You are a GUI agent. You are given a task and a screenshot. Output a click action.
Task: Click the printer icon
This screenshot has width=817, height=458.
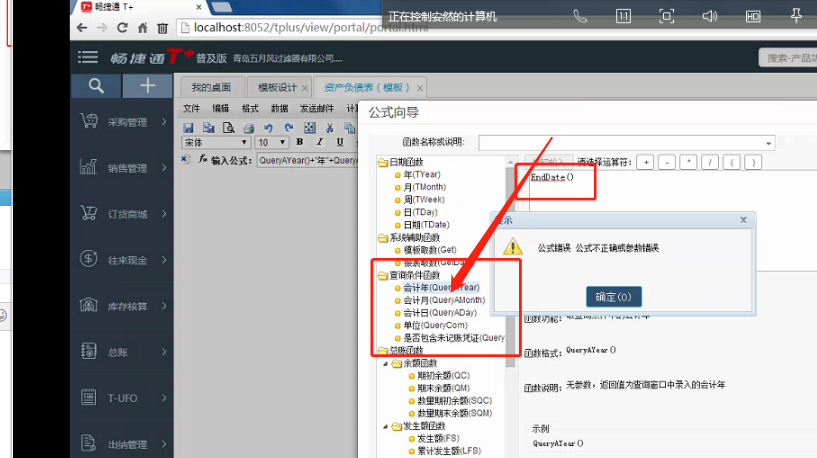[249, 128]
